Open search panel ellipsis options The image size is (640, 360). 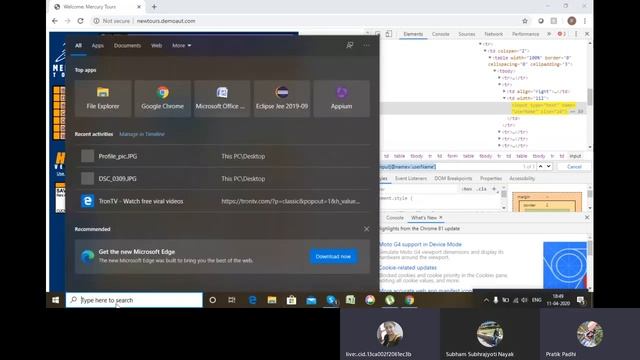coord(366,45)
